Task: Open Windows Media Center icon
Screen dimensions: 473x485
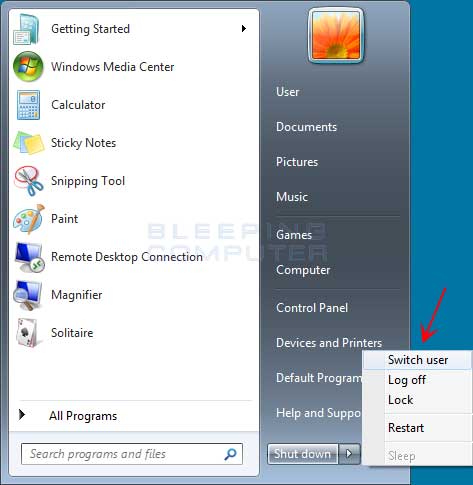Action: (28, 67)
